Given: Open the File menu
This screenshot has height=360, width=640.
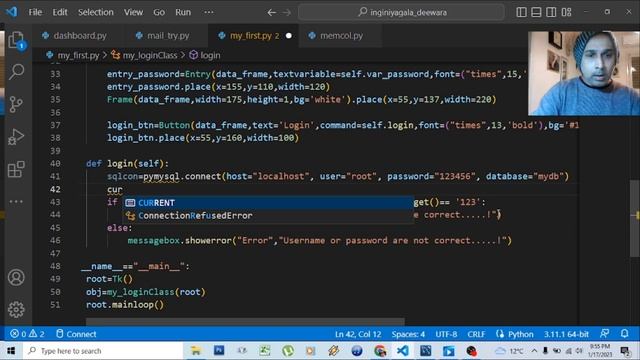Looking at the screenshot, I should coord(35,12).
